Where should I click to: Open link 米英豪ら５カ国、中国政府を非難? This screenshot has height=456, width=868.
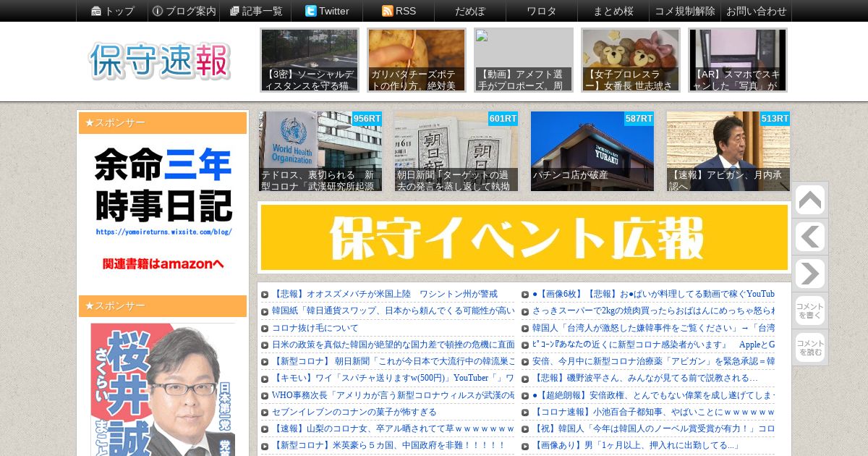(388, 445)
